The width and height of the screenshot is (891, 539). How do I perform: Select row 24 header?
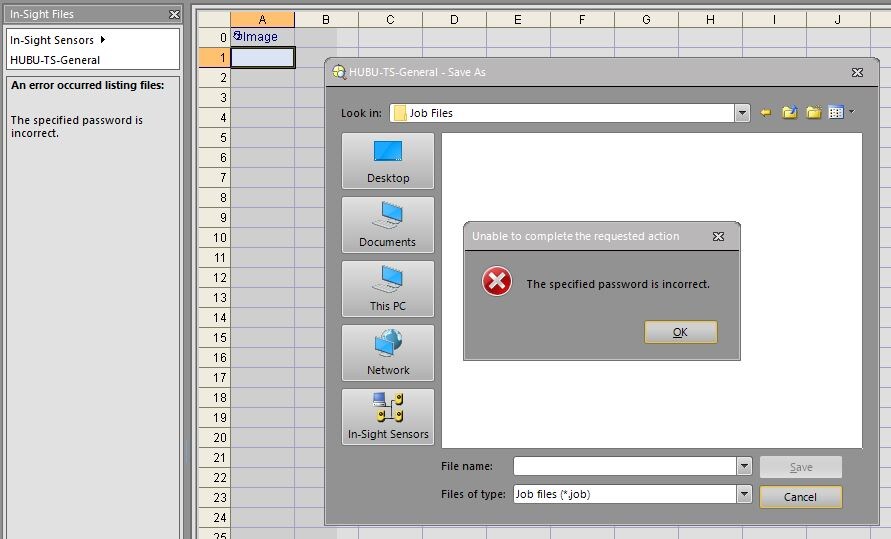click(x=214, y=517)
